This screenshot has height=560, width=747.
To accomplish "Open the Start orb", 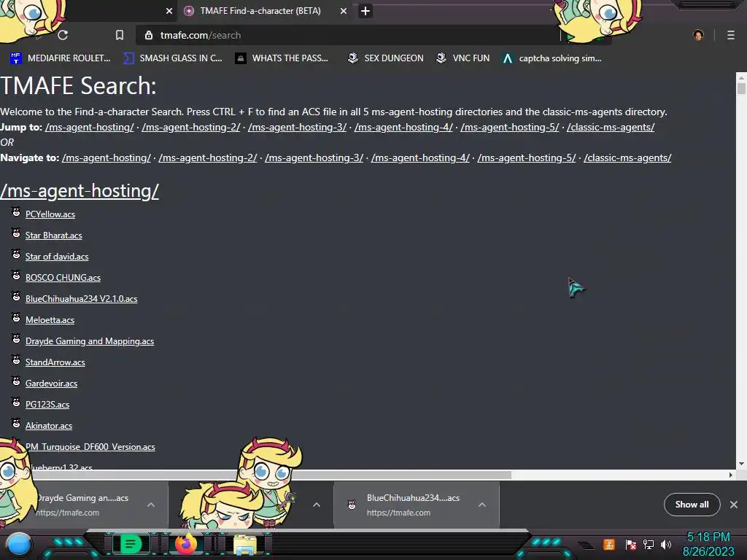I will [19, 544].
